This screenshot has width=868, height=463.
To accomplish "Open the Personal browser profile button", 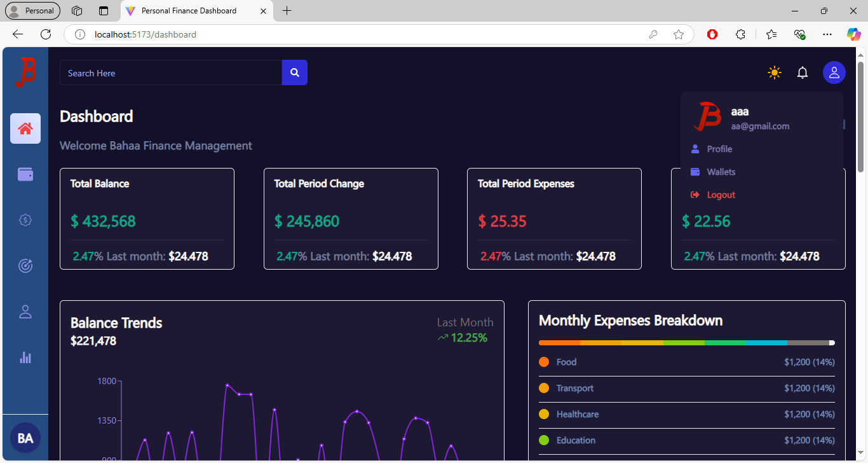I will coord(33,11).
